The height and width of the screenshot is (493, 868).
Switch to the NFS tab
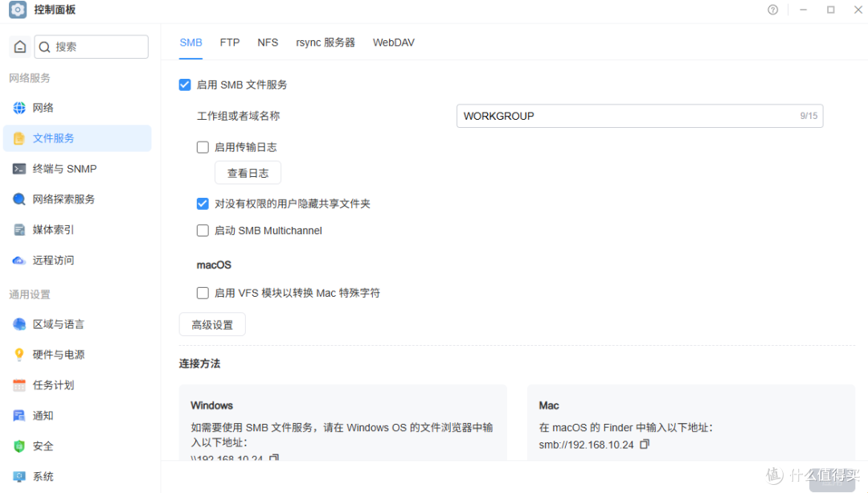[268, 43]
